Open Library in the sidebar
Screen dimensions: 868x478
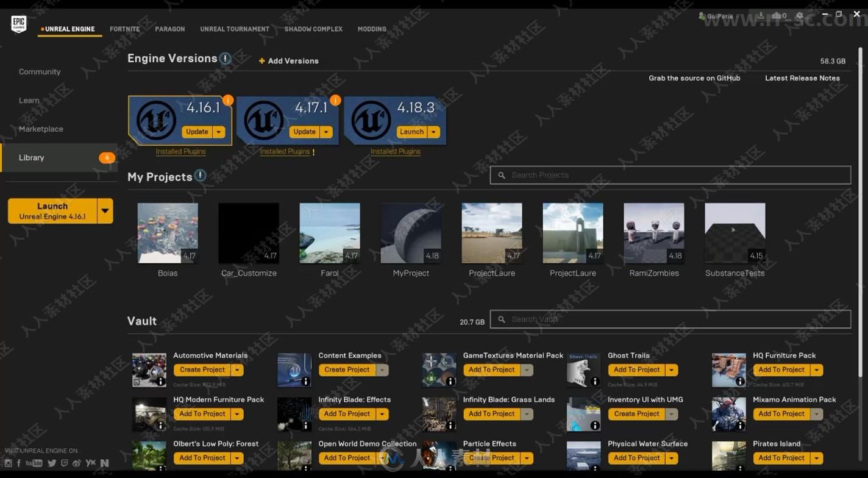59,157
